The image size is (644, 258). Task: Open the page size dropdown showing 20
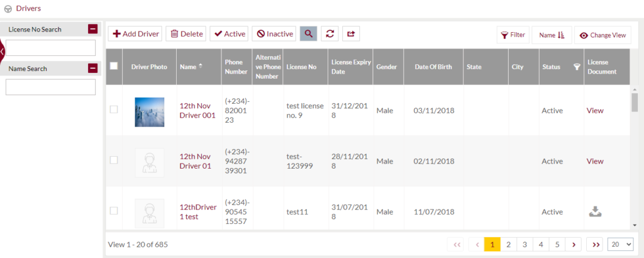(x=620, y=244)
